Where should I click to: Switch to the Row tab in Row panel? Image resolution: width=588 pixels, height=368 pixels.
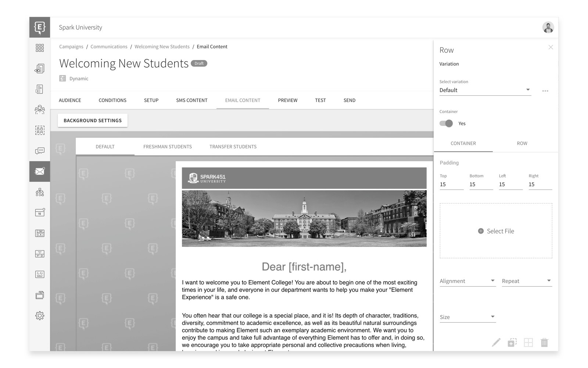point(522,143)
